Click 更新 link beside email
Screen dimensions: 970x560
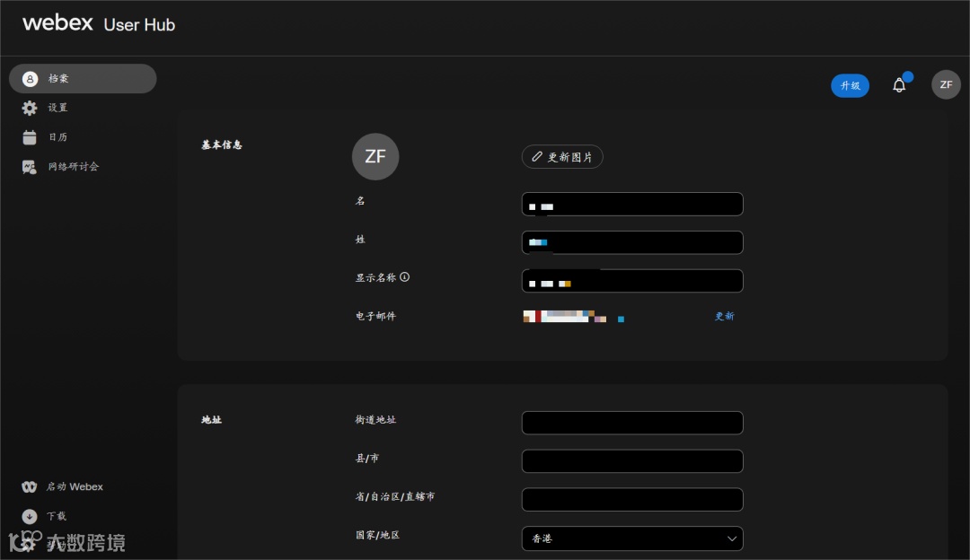tap(725, 316)
